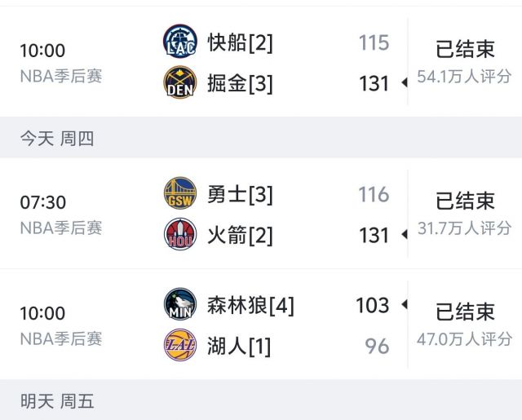Image resolution: width=522 pixels, height=420 pixels.
Task: Tap the LA Clippers team logo
Action: click(179, 42)
